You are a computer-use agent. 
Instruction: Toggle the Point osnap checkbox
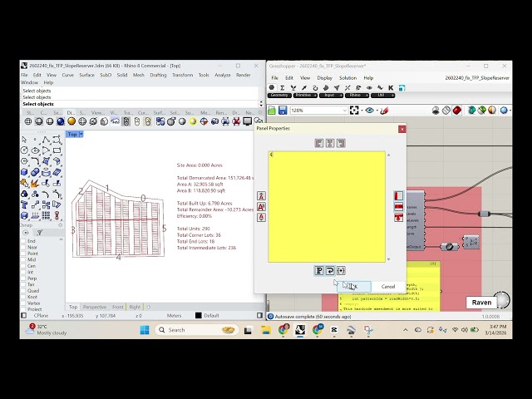[23, 254]
